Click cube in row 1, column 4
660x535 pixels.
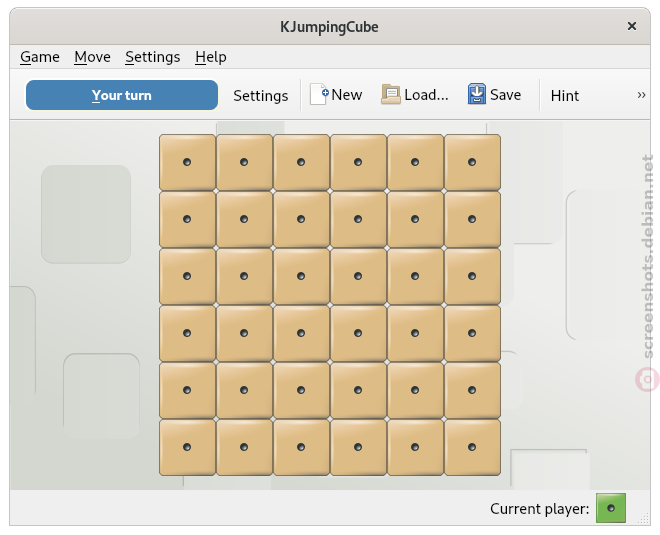(x=358, y=162)
